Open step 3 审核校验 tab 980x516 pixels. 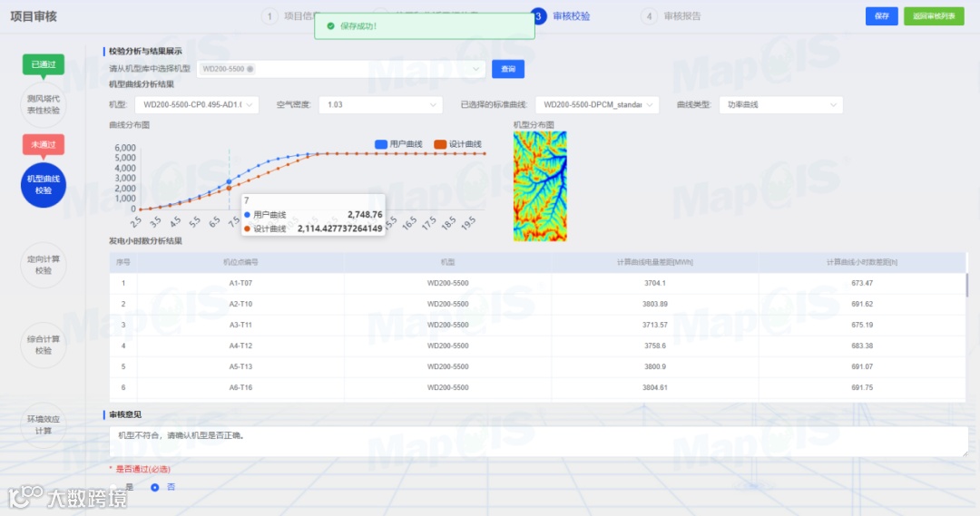[x=561, y=16]
